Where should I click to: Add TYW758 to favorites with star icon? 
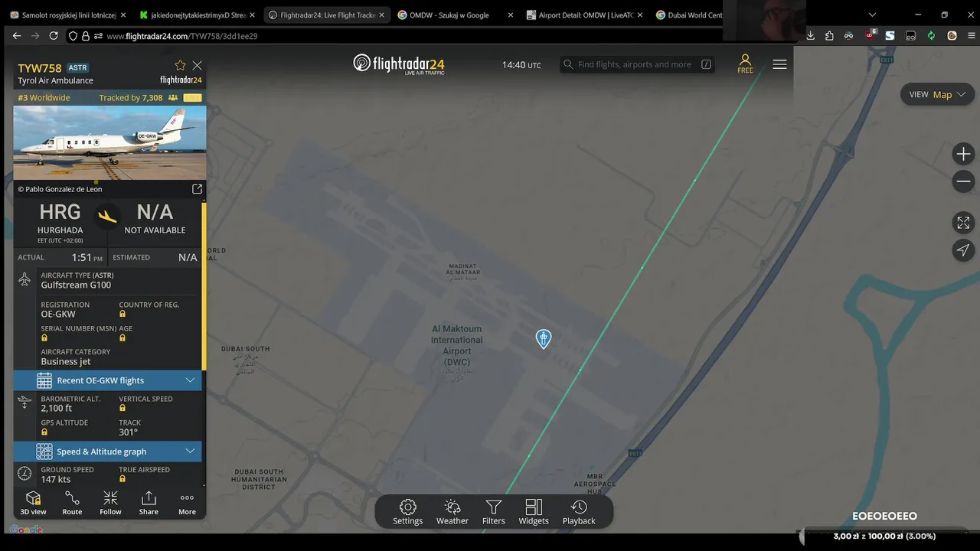pos(180,66)
